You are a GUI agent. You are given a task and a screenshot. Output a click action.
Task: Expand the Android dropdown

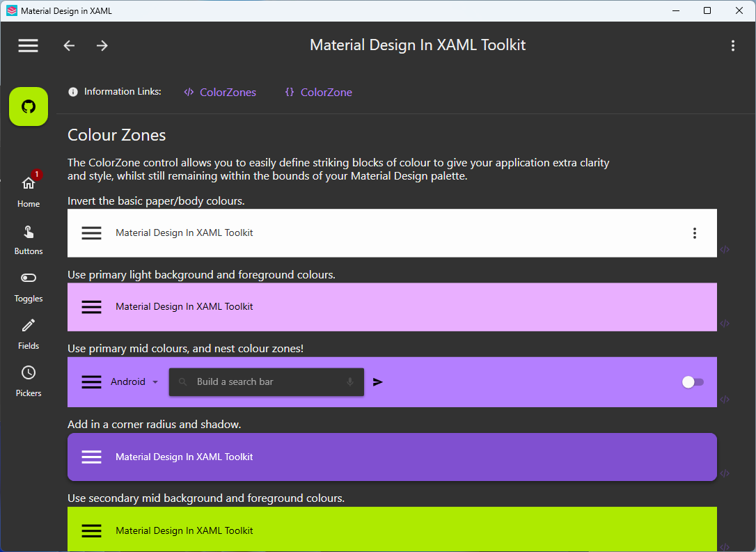[134, 382]
